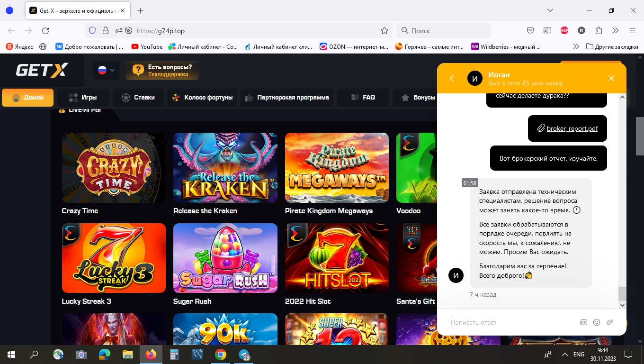Click the chat reply input field

[x=511, y=322]
